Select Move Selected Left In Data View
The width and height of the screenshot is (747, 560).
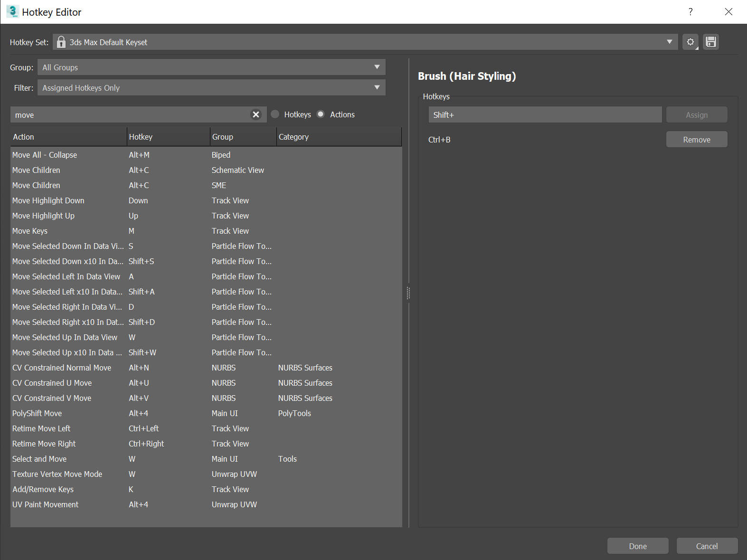[206, 276]
